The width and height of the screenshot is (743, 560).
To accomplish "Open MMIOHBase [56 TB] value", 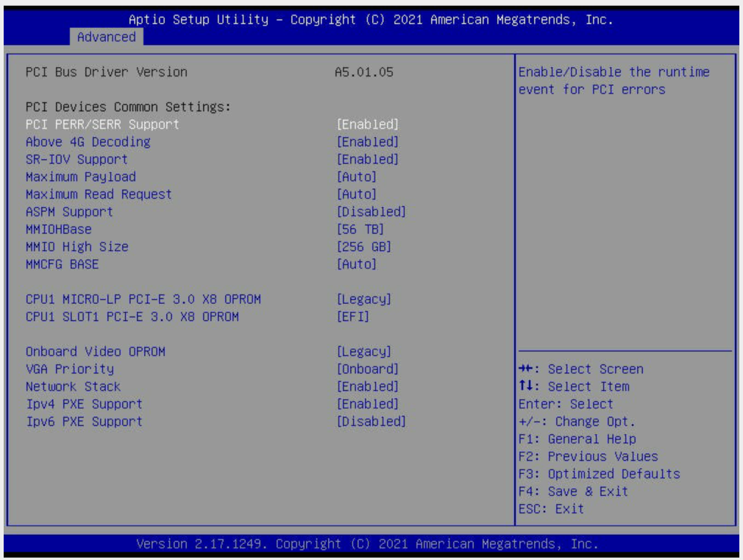I will [x=360, y=230].
